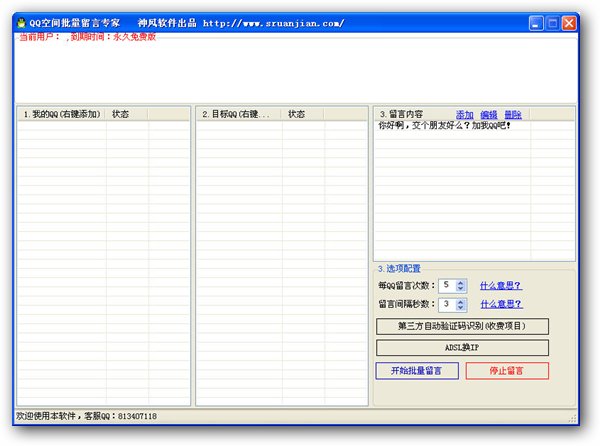Click into the 留言间隔秒数 field showing 3
The width and height of the screenshot is (600, 446).
click(x=448, y=304)
